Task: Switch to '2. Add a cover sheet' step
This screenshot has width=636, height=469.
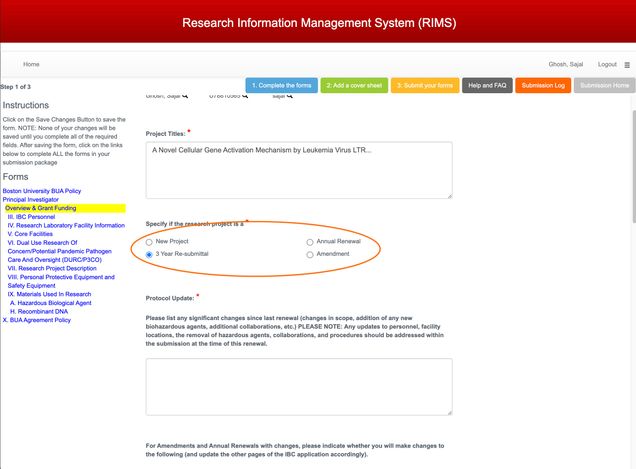Action: [354, 86]
